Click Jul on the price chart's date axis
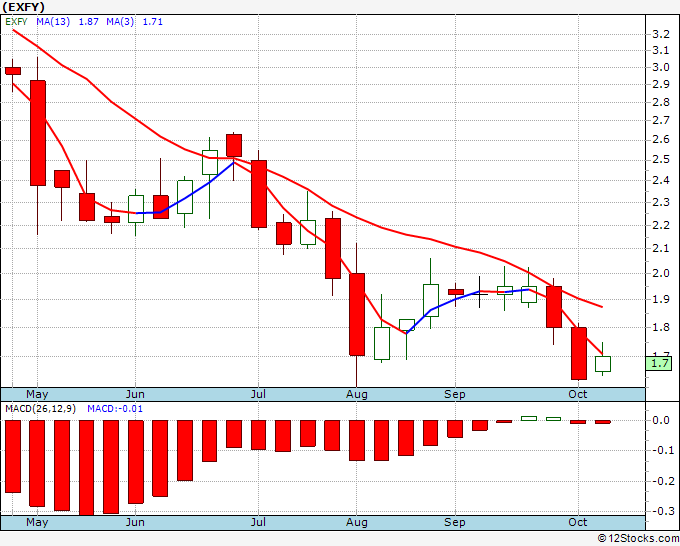 coord(258,394)
